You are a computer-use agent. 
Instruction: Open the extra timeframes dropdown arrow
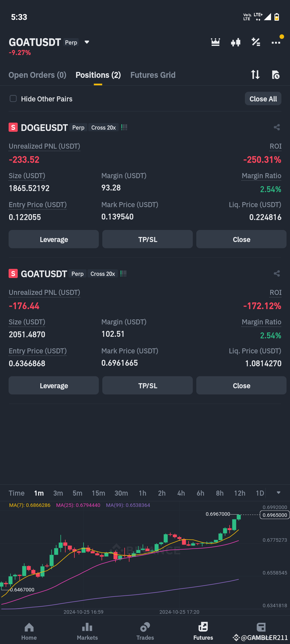click(279, 493)
